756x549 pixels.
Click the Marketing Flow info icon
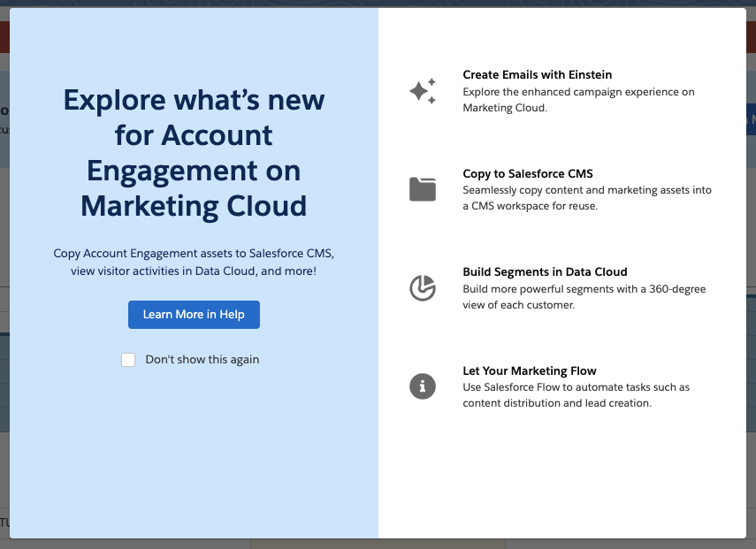pyautogui.click(x=423, y=386)
